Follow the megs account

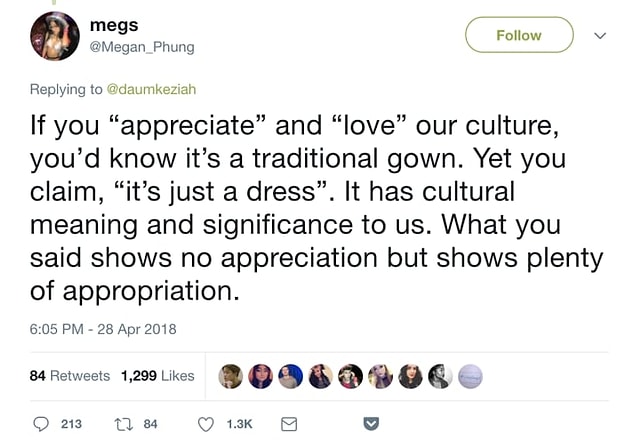pos(519,35)
